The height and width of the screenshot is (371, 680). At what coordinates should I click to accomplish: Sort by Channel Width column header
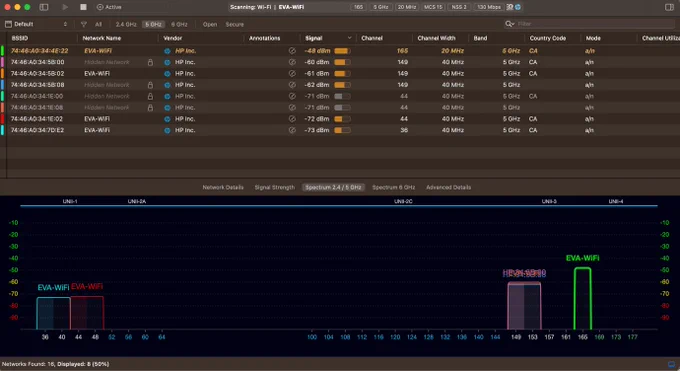coord(436,38)
